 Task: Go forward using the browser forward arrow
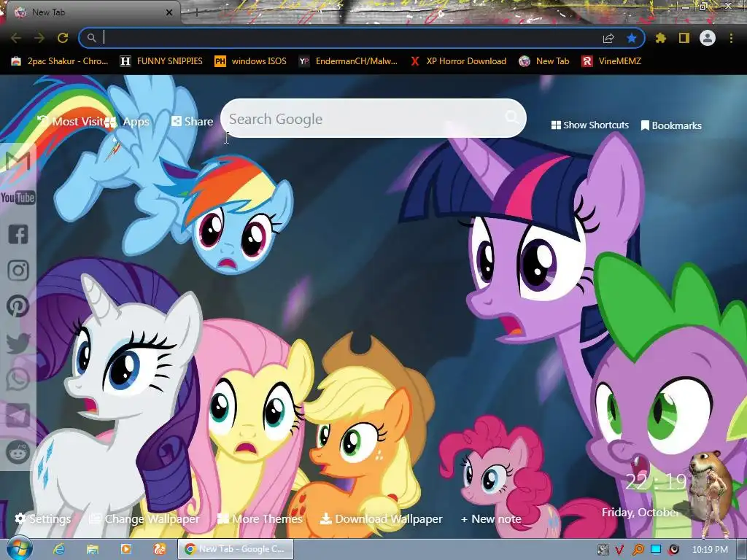pos(39,38)
